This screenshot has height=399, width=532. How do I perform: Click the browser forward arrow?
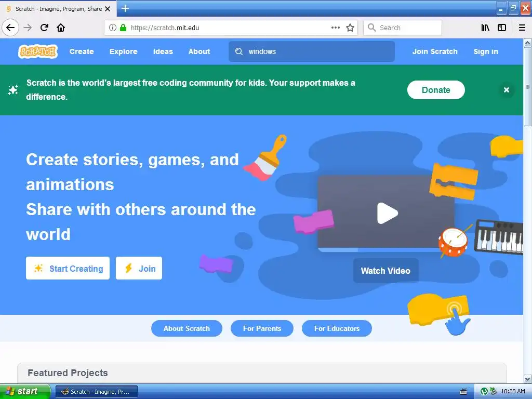(28, 28)
